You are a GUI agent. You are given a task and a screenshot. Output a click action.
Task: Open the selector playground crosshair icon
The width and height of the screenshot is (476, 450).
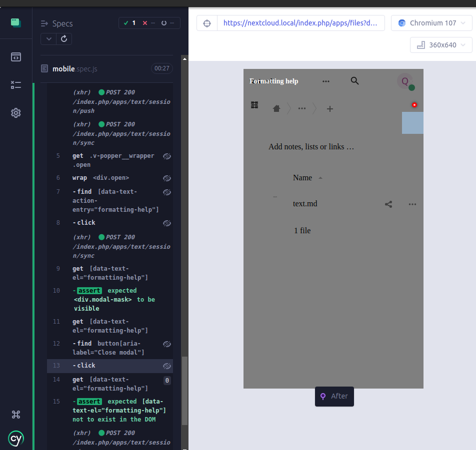coord(206,22)
